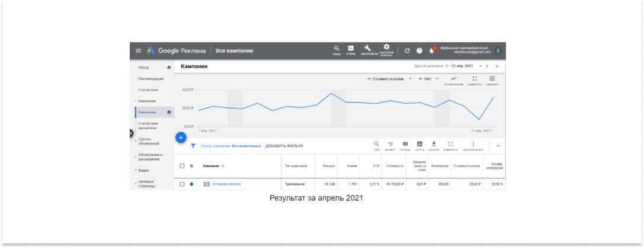Open the Нет second metric dropdown
644x248 pixels.
429,78
